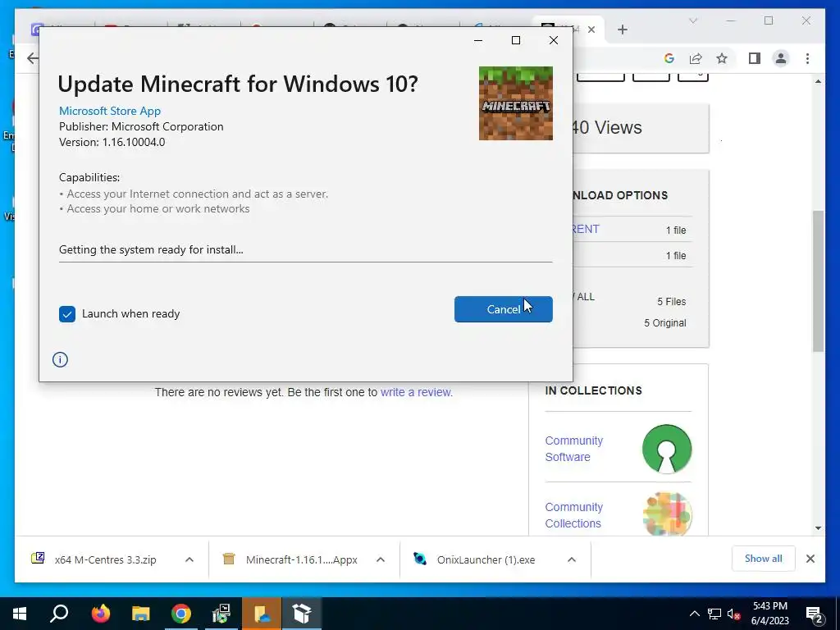
Task: Click the info circle icon in installer
Action: coord(60,359)
